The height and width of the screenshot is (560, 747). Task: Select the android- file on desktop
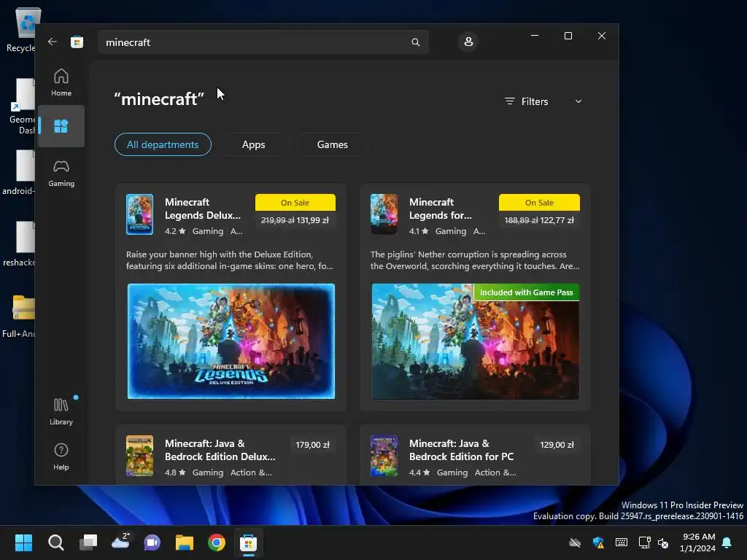(19, 172)
